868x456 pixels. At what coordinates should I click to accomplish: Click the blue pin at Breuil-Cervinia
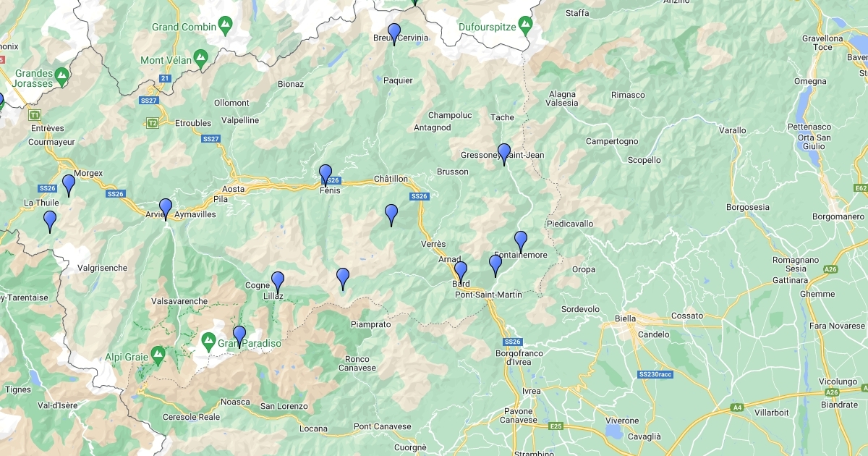394,34
